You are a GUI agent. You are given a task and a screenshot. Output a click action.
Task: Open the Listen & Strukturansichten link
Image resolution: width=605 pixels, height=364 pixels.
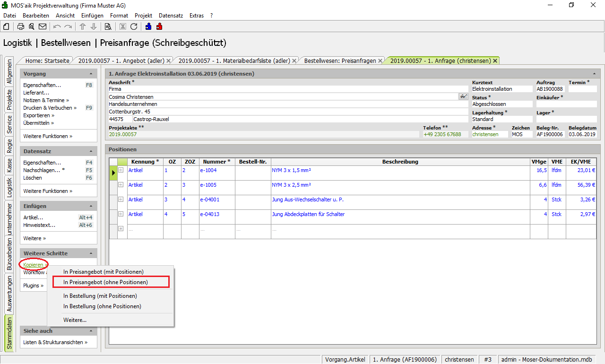pos(55,342)
